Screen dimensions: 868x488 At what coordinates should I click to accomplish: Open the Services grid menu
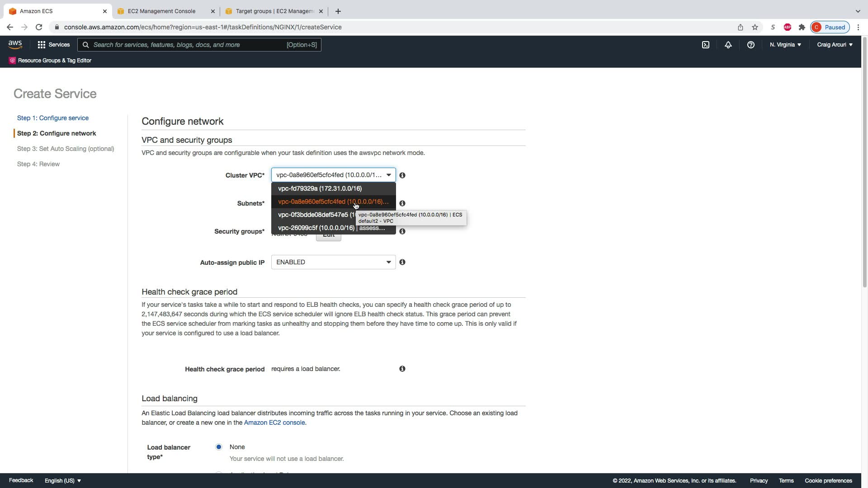(x=53, y=45)
